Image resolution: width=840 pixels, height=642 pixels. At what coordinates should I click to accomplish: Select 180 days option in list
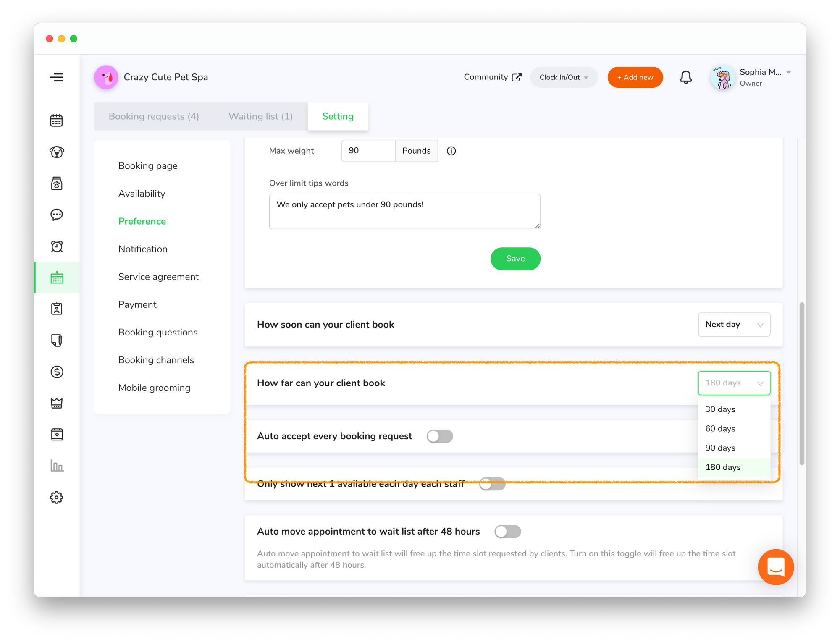pos(734,467)
